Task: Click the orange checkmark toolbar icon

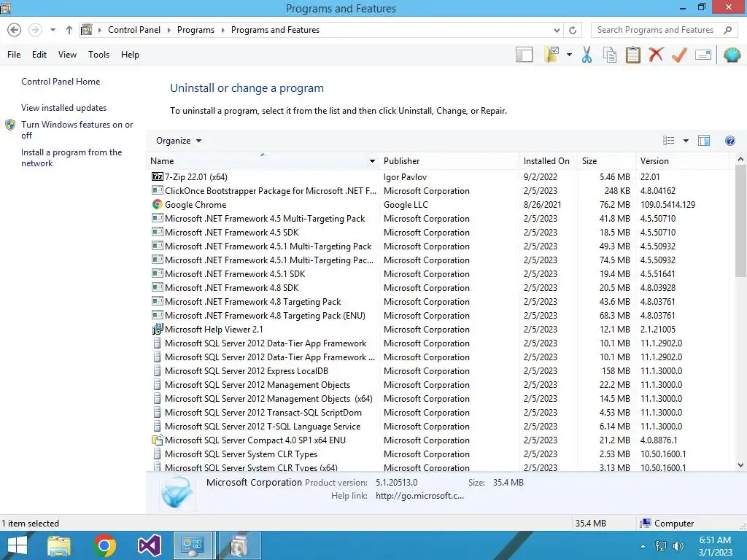Action: coord(679,55)
